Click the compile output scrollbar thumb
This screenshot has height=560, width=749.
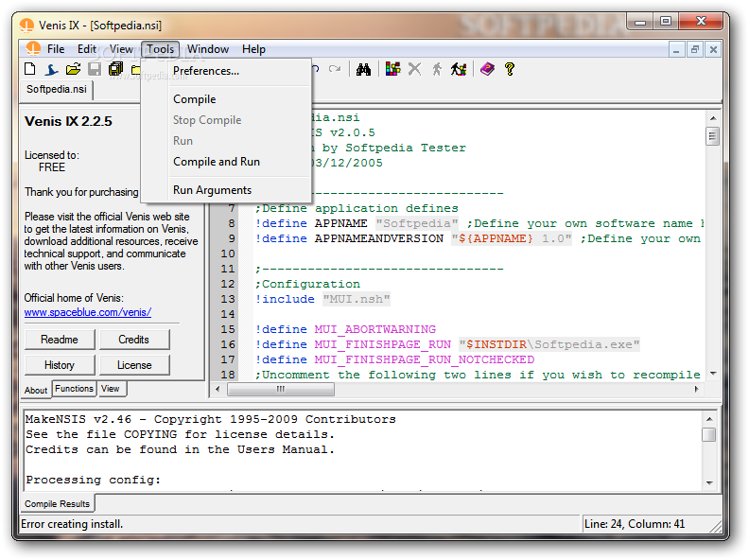pos(709,434)
